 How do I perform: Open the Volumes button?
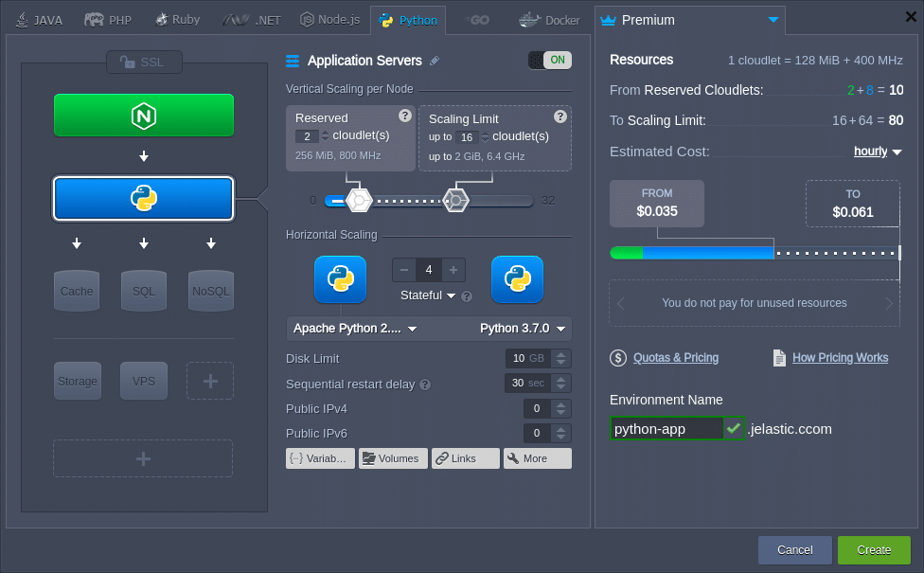(393, 458)
